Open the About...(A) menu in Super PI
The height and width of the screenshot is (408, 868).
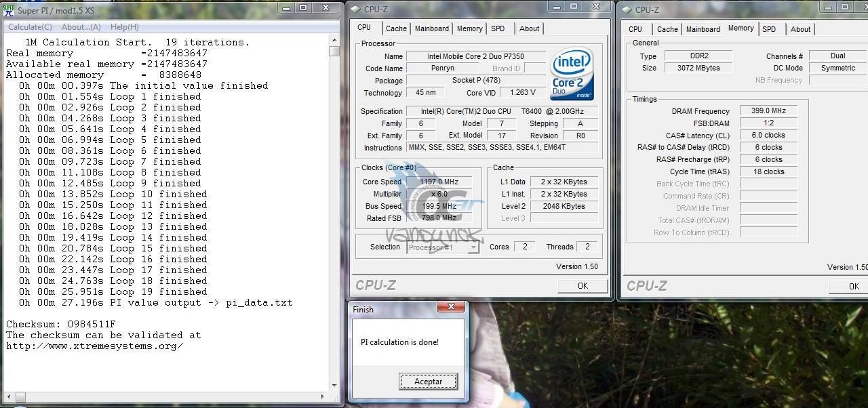(x=81, y=27)
